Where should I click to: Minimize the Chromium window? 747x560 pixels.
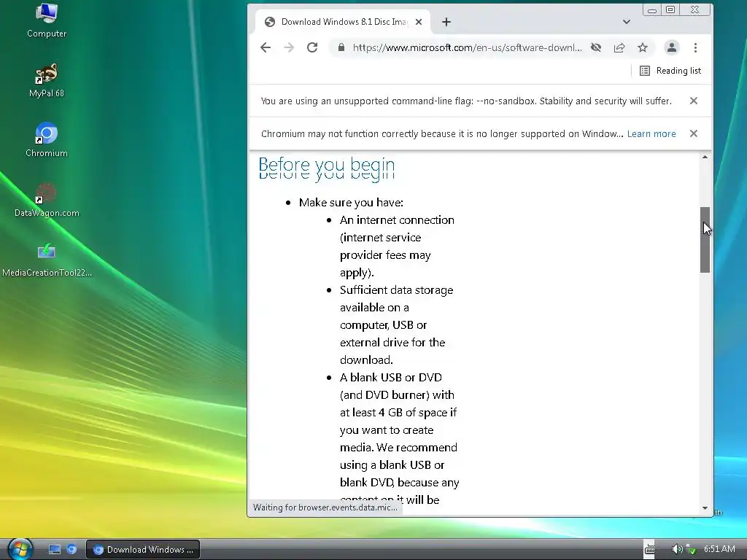coord(651,9)
